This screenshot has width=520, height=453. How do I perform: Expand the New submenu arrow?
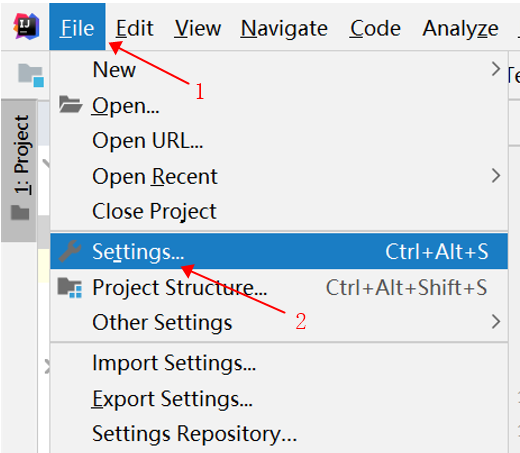[x=496, y=69]
